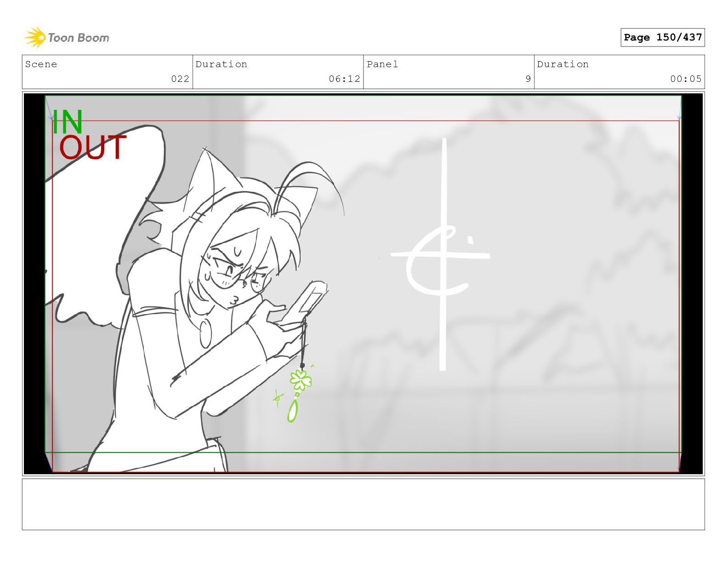Screen dimensions: 728x563
Task: Select the Scene label
Action: 41,64
